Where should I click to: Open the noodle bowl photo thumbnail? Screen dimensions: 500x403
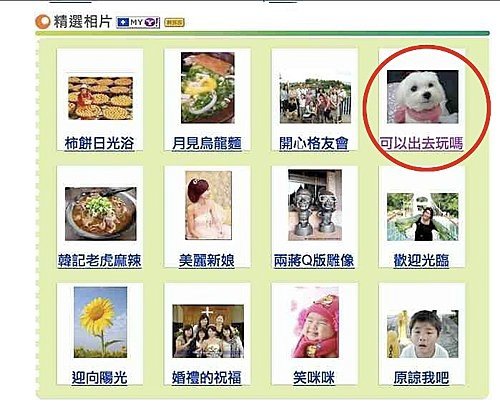pos(208,88)
